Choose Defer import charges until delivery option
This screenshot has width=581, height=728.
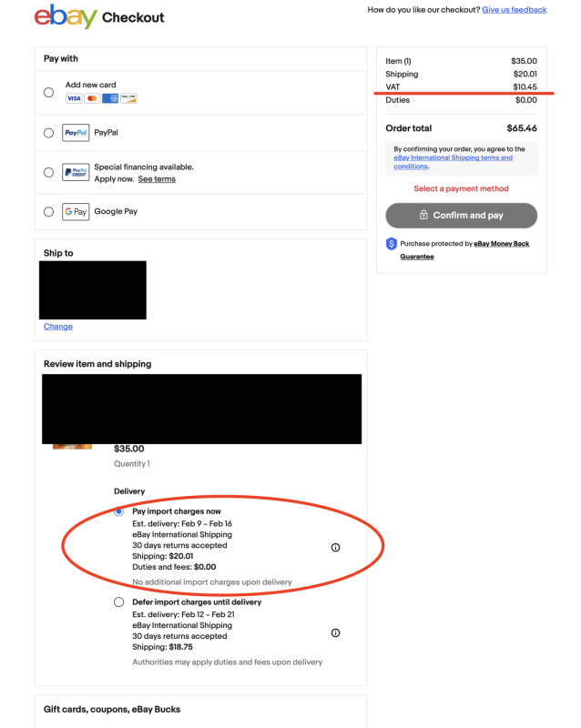[x=119, y=602]
